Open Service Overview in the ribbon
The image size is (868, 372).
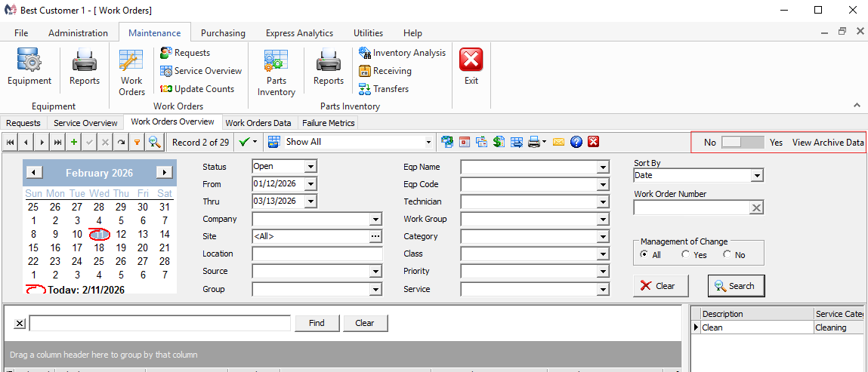[x=201, y=71]
